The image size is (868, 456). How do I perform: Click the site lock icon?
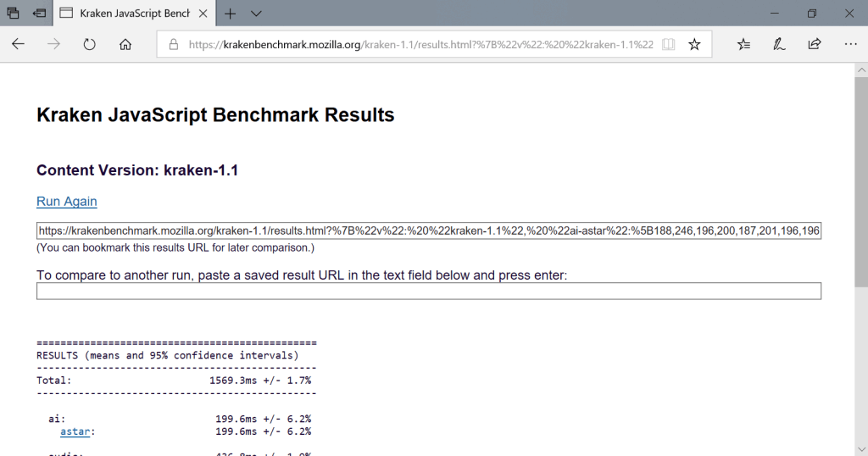point(173,44)
